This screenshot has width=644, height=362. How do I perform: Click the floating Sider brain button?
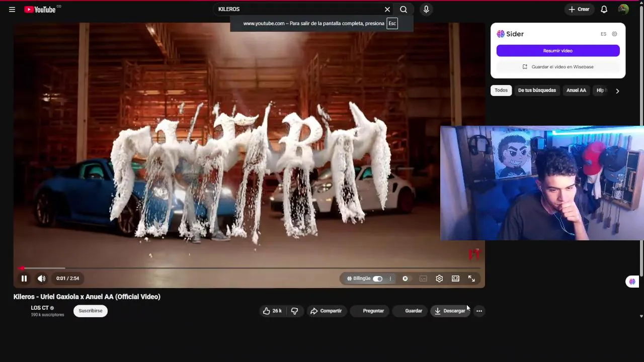632,282
